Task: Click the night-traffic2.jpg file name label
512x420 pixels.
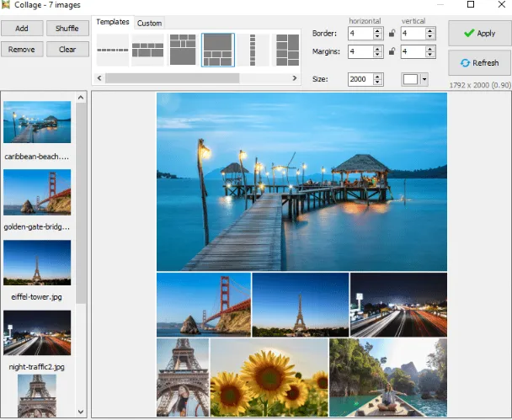Action: (36, 367)
